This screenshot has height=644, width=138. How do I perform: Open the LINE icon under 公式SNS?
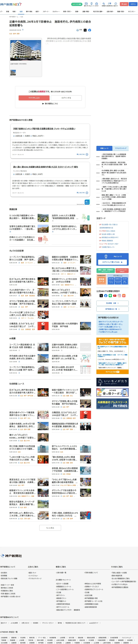point(110,295)
